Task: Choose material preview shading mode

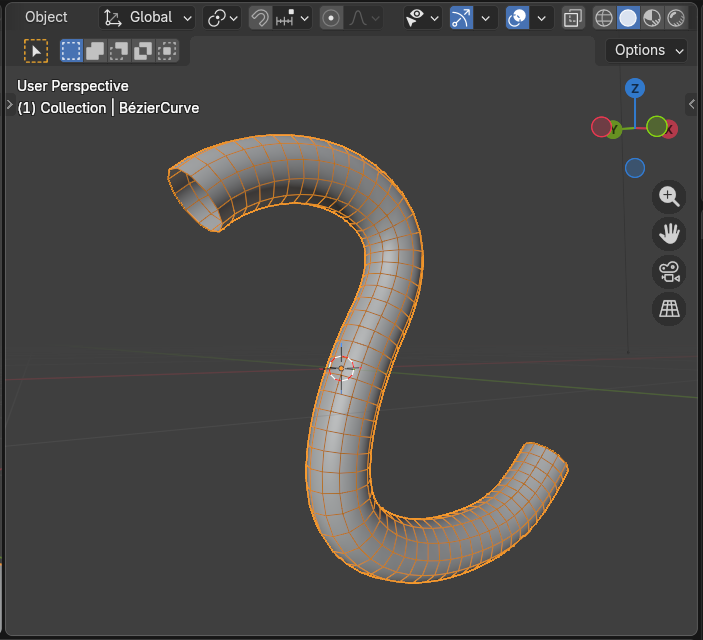Action: 652,18
